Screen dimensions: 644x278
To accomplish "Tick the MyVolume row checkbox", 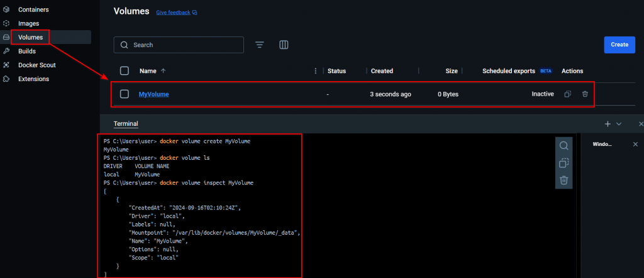I will tap(125, 94).
